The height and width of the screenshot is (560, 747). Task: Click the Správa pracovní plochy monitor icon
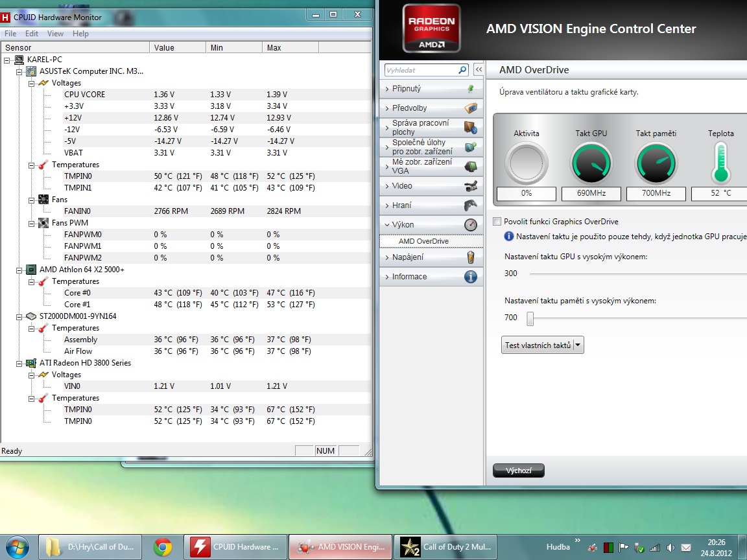pos(471,128)
